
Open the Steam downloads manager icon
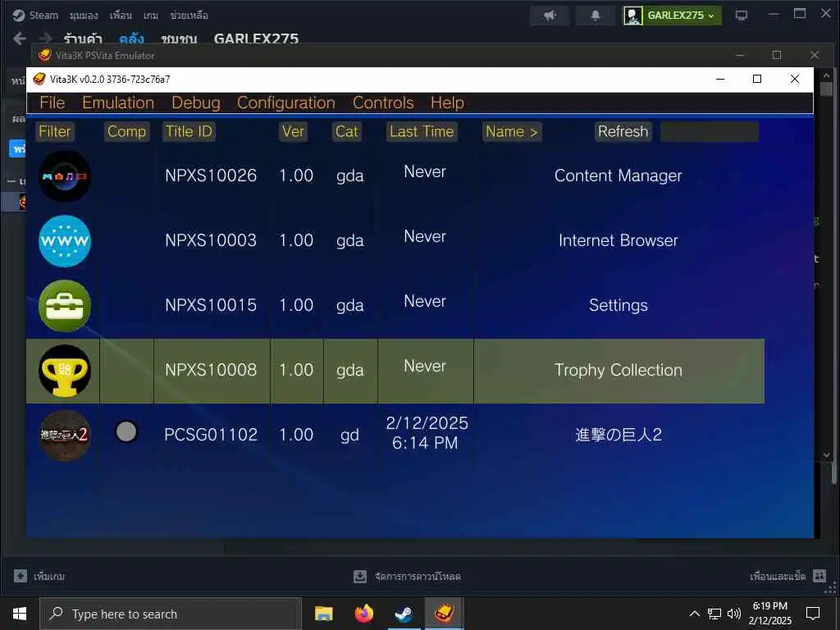click(x=360, y=577)
